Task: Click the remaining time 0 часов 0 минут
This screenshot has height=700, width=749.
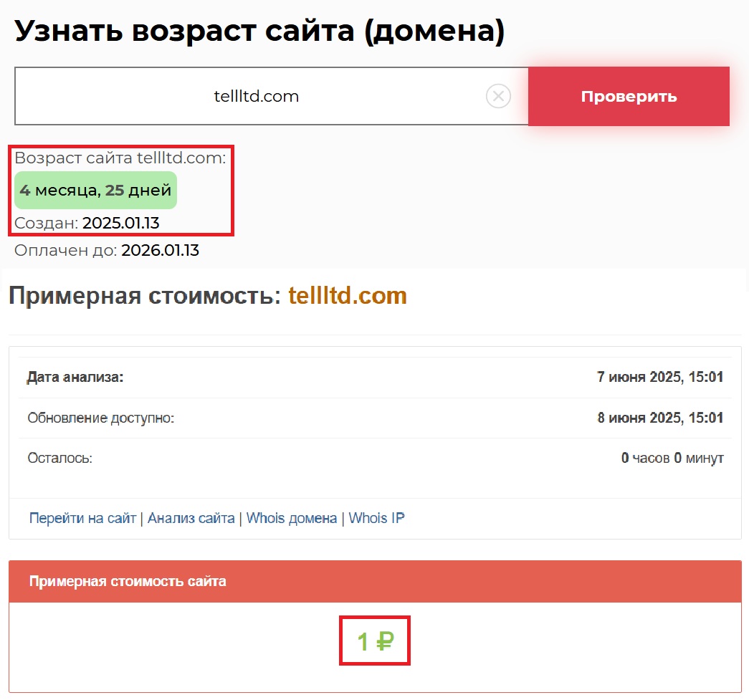Action: click(672, 458)
